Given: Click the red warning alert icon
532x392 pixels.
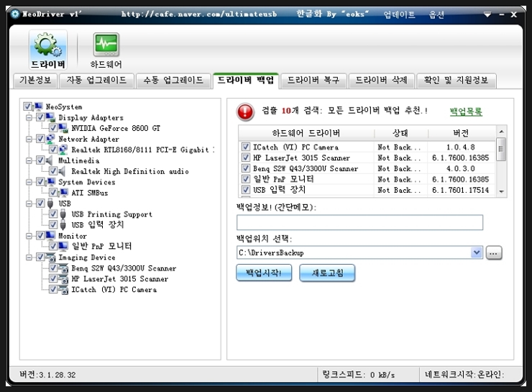Looking at the screenshot, I should [246, 111].
